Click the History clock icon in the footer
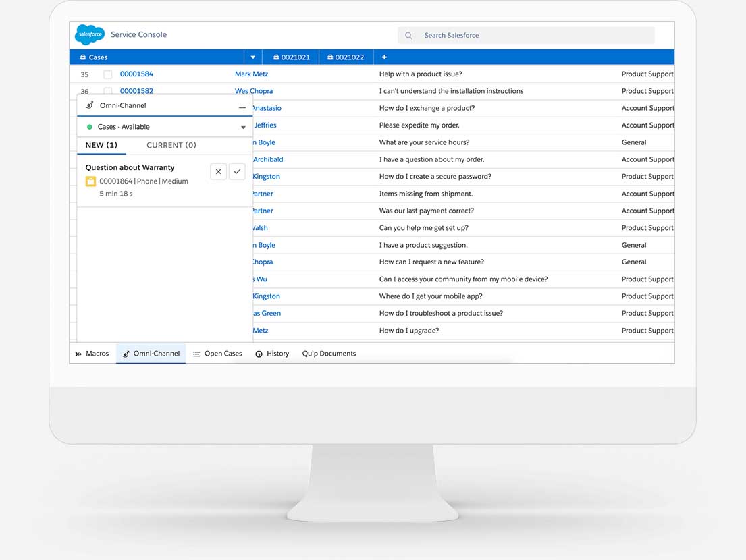746x560 pixels. (258, 353)
